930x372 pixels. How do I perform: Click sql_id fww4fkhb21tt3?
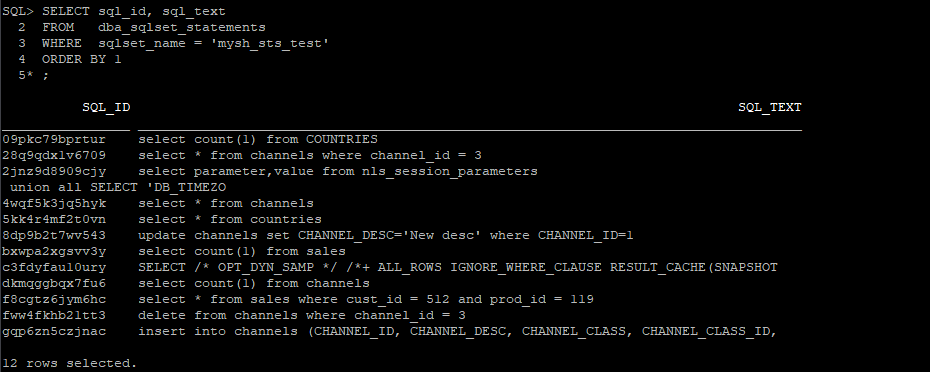coord(54,316)
